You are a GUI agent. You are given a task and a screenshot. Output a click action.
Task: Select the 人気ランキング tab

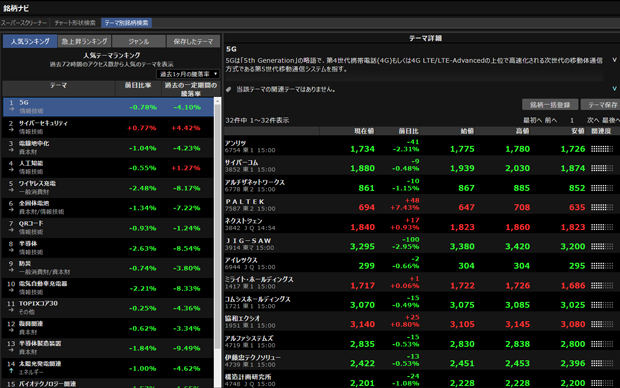[x=30, y=41]
